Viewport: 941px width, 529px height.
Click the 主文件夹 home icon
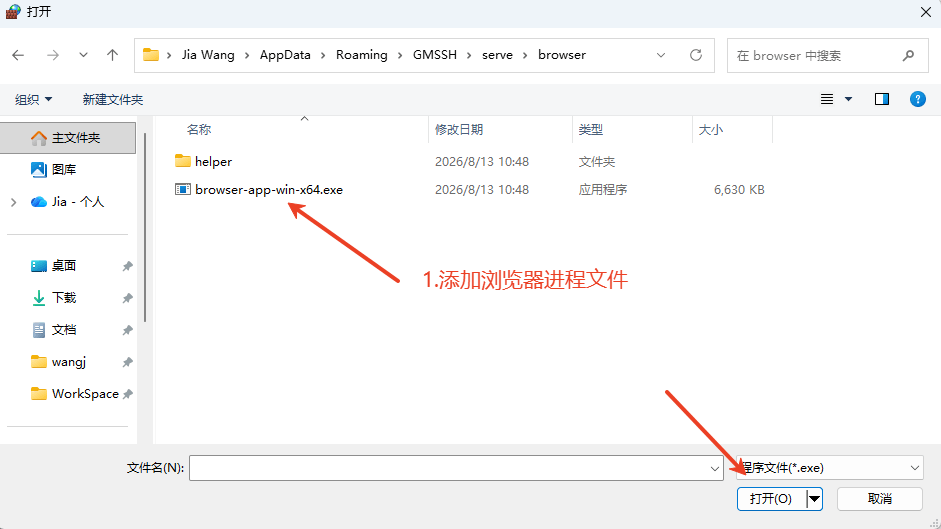pos(38,138)
